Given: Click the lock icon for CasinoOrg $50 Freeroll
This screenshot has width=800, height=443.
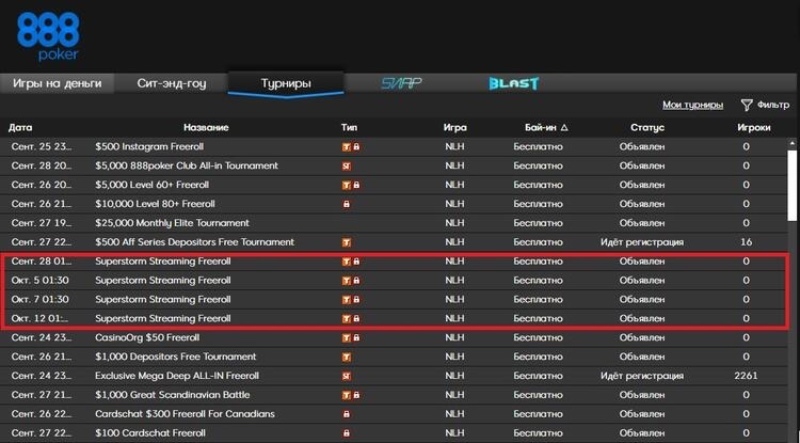Looking at the screenshot, I should [356, 338].
